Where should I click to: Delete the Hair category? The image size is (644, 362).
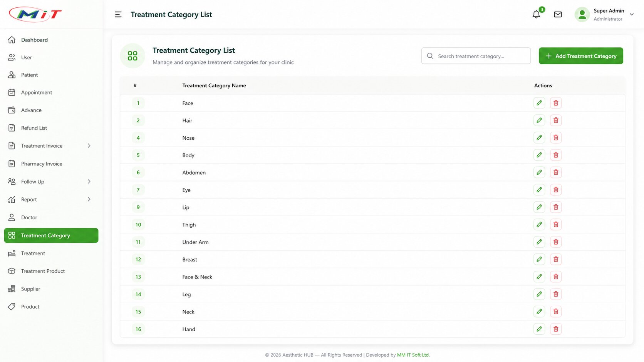tap(556, 120)
